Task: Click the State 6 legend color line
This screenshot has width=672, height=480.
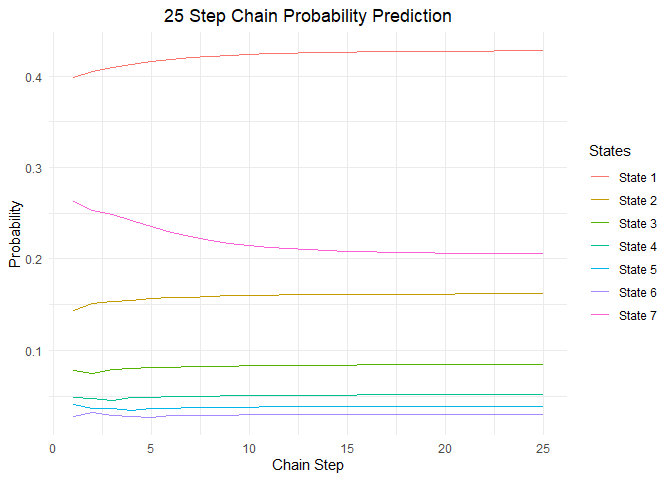Action: [x=600, y=292]
